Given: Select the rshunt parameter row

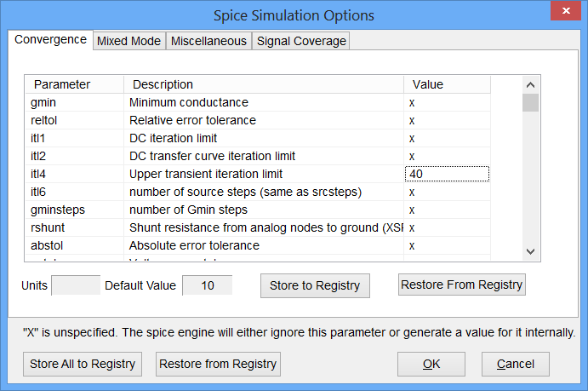Looking at the screenshot, I should pos(77,227).
